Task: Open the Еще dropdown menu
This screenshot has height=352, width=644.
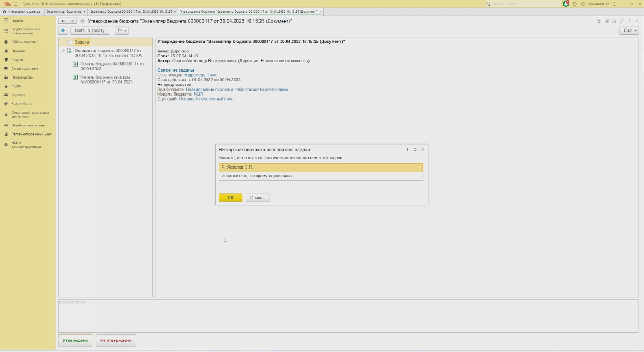Action: point(629,30)
